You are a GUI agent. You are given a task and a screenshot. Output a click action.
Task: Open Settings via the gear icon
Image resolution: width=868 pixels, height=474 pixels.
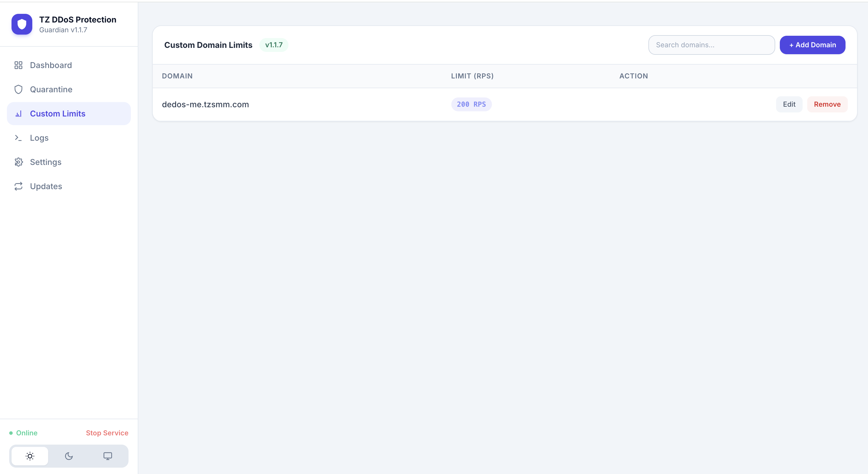coord(18,162)
